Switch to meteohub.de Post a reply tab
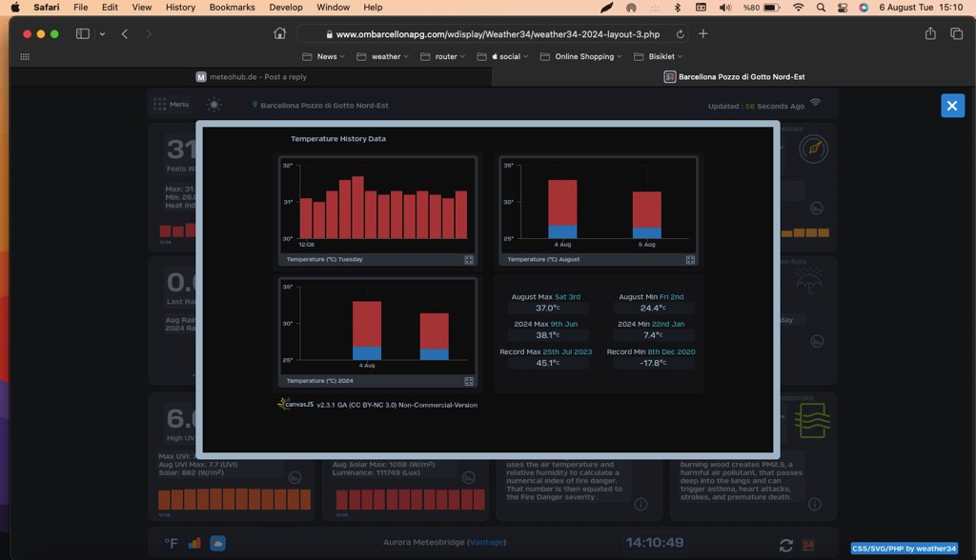Image resolution: width=976 pixels, height=560 pixels. 252,77
